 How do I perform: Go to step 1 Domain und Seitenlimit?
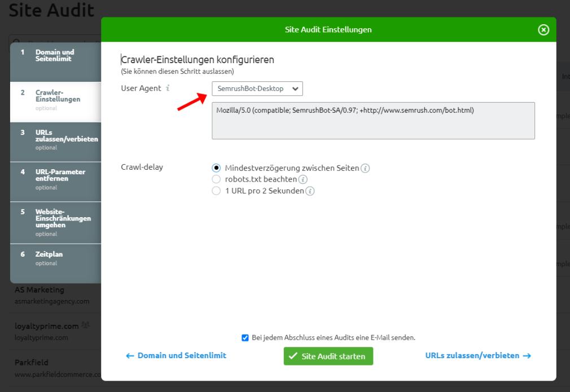tap(55, 56)
